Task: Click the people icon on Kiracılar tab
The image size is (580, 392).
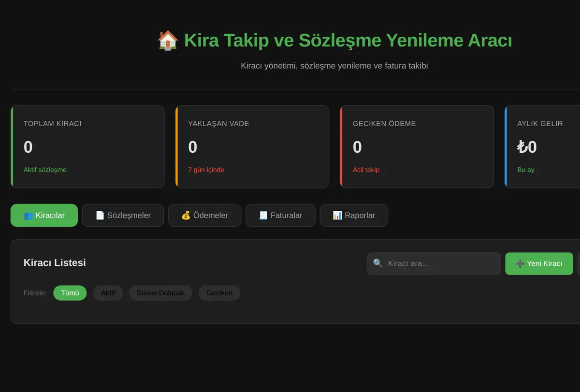Action: (29, 215)
